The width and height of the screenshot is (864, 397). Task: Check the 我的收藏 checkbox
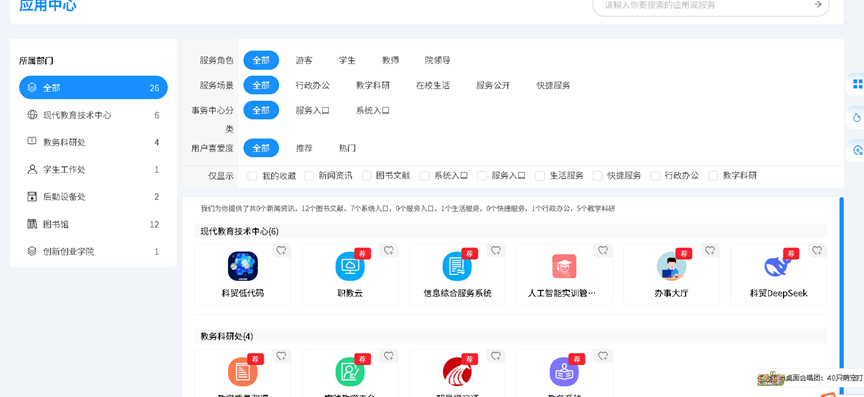click(252, 176)
